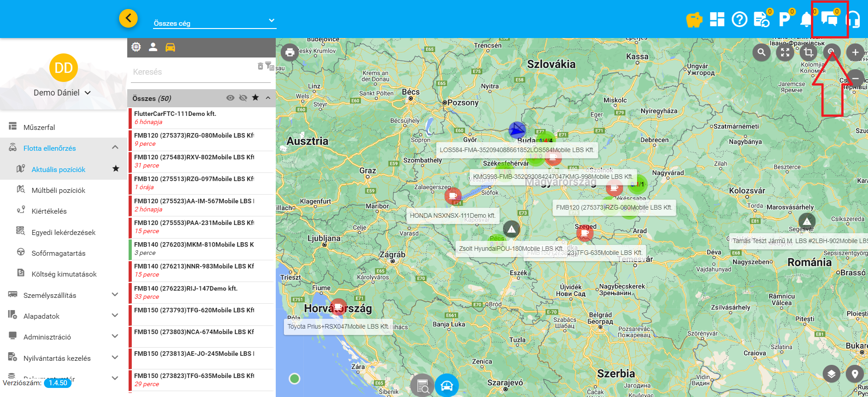Click the zoom out minus button
This screenshot has height=397, width=868.
pos(855,78)
